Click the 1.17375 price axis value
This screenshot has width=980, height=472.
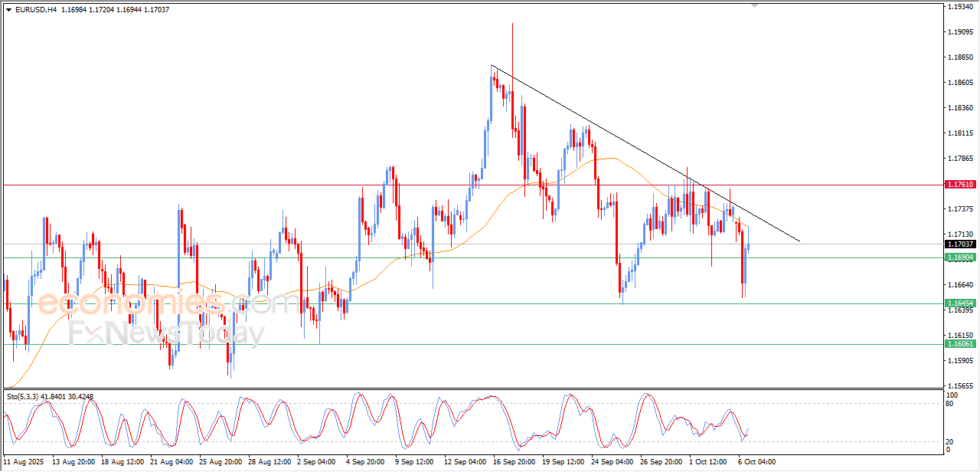(x=960, y=209)
